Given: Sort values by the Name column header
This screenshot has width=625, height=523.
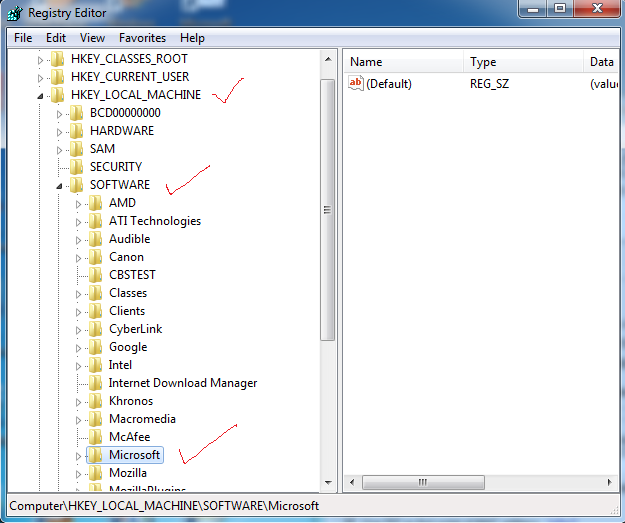Looking at the screenshot, I should tap(403, 62).
